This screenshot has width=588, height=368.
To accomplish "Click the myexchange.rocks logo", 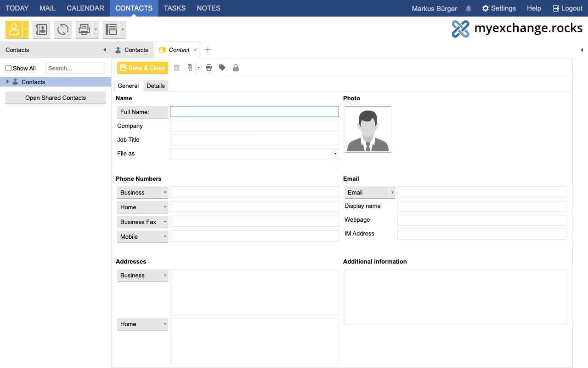I will click(517, 29).
